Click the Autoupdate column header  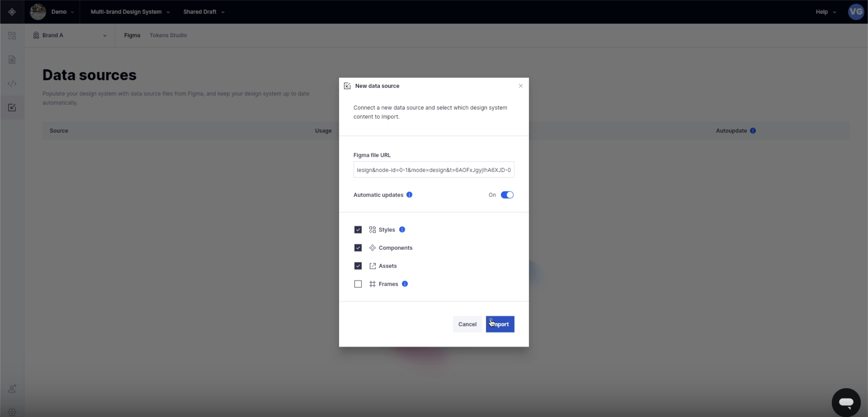point(731,131)
